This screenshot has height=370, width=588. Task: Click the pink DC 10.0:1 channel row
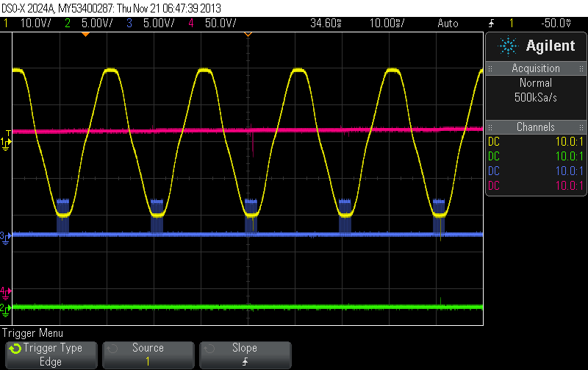point(536,186)
